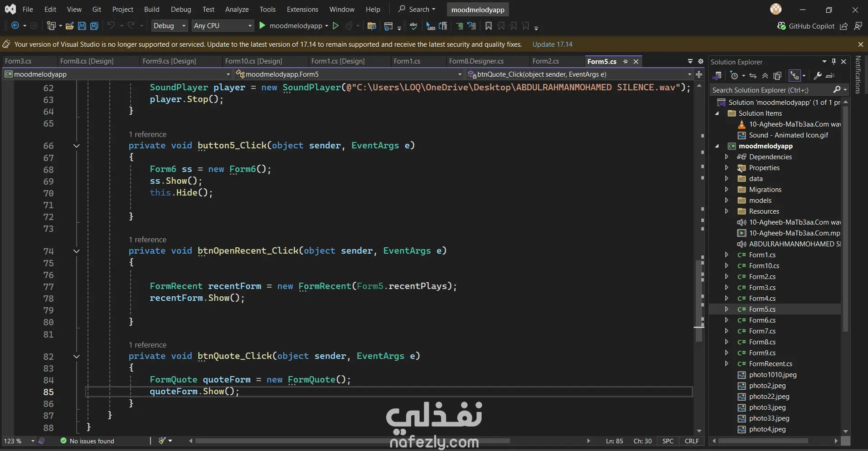This screenshot has width=868, height=451.
Task: Start without debugging using hollow play icon
Action: point(336,26)
